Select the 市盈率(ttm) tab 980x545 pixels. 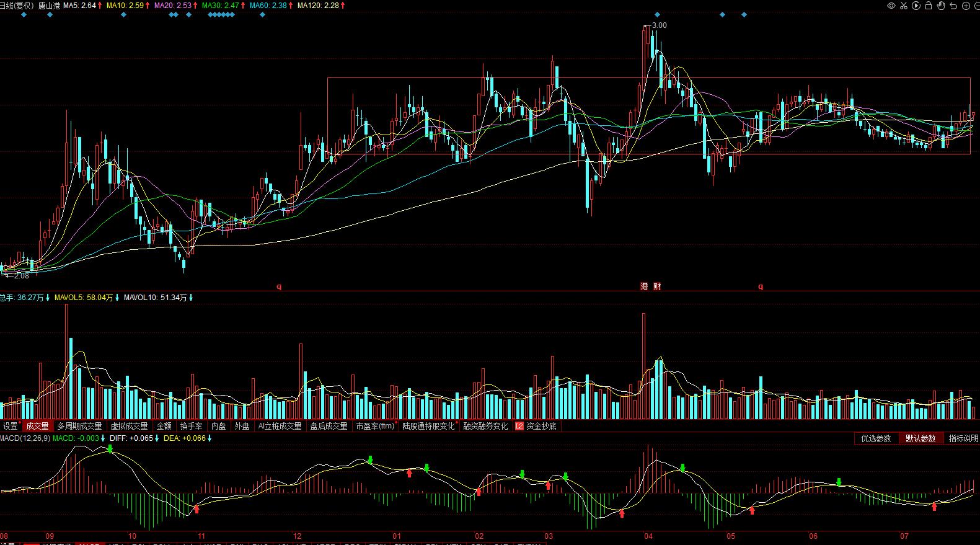375,426
